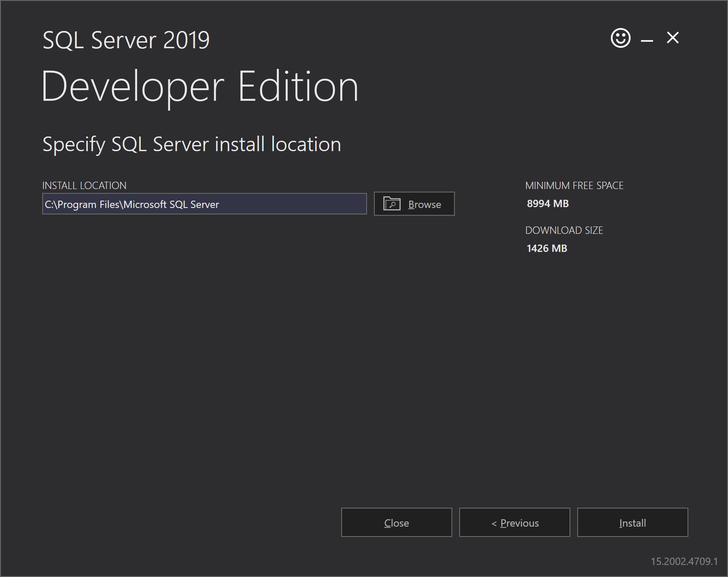Close the installer with the X icon
This screenshot has width=728, height=577.
coord(672,38)
